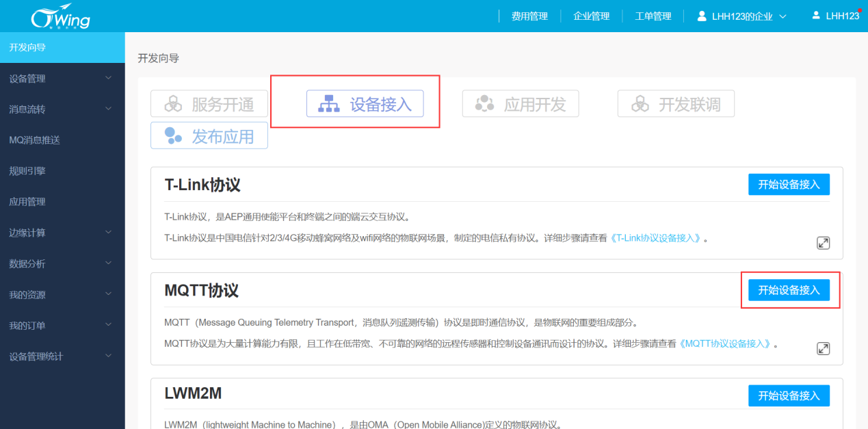Expand the MQTT协议 card with the expand icon

824,348
